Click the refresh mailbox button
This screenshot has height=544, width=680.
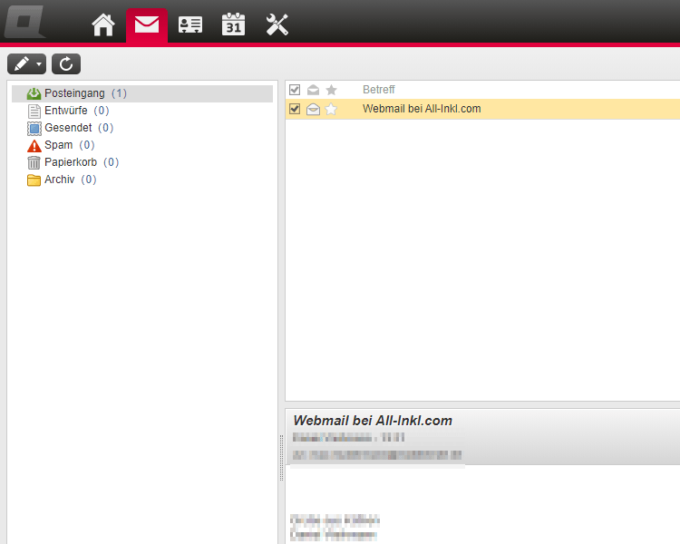tap(66, 64)
